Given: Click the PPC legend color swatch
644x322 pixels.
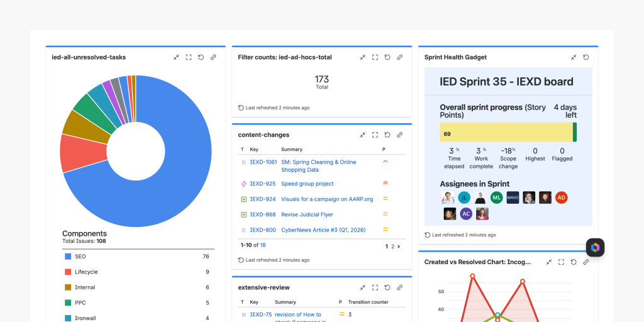Looking at the screenshot, I should pos(68,303).
